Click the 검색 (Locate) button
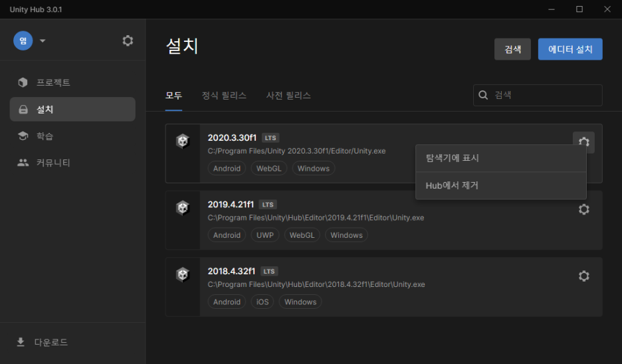 (512, 49)
